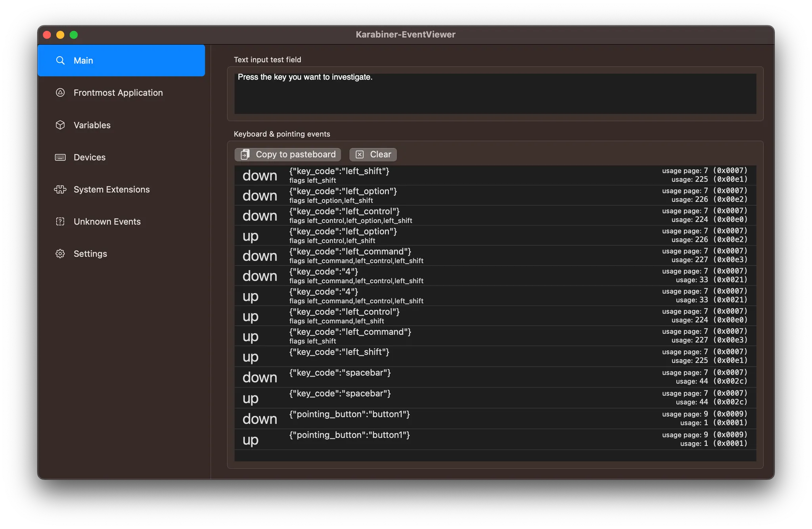
Task: Select the last pointing_button button1 up row
Action: [x=495, y=439]
